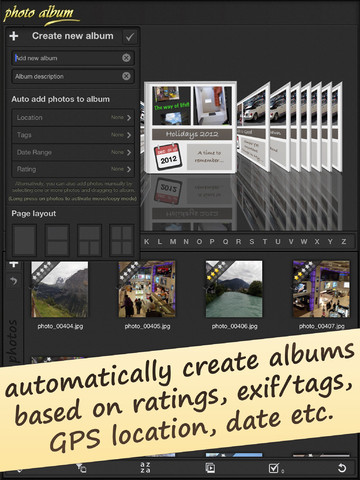Viewport: 360px width, 480px height.
Task: Click the filter icon in bottom toolbar
Action: pos(81,468)
